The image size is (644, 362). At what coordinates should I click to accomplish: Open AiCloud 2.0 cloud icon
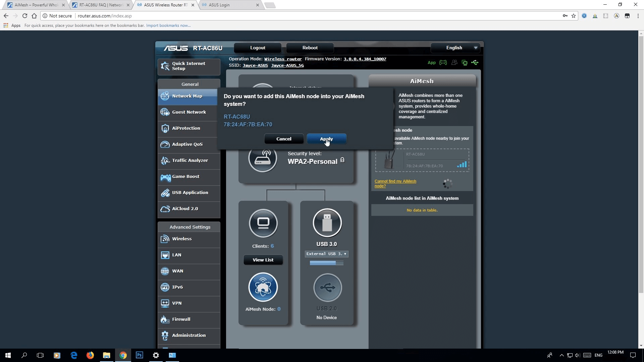(165, 209)
